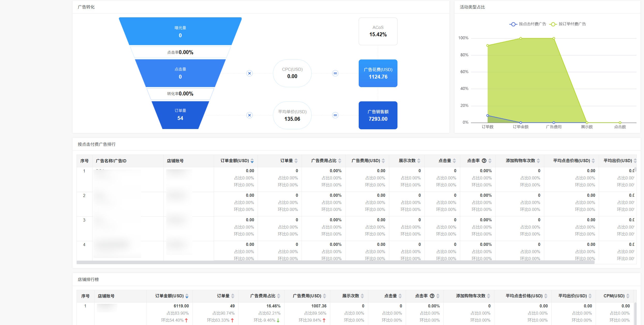Click the ACoS 15.42% card
The width and height of the screenshot is (644, 325).
point(378,31)
